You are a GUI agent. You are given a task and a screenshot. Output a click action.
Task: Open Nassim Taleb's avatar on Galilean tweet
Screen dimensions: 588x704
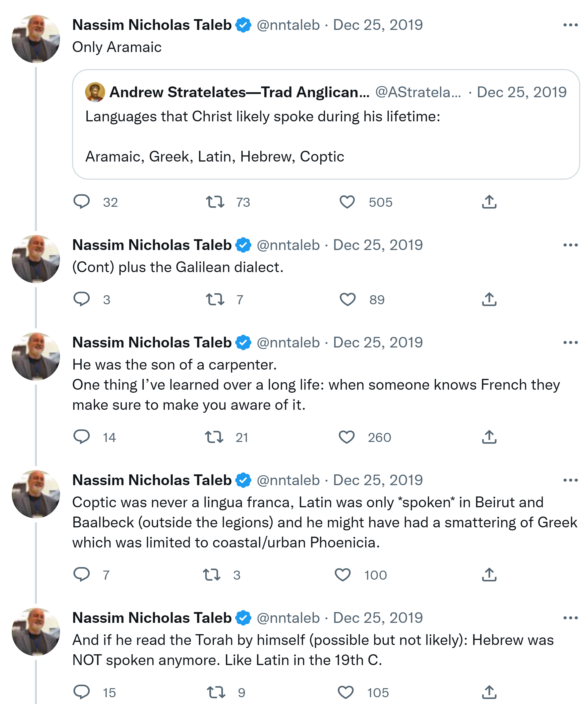point(36,259)
